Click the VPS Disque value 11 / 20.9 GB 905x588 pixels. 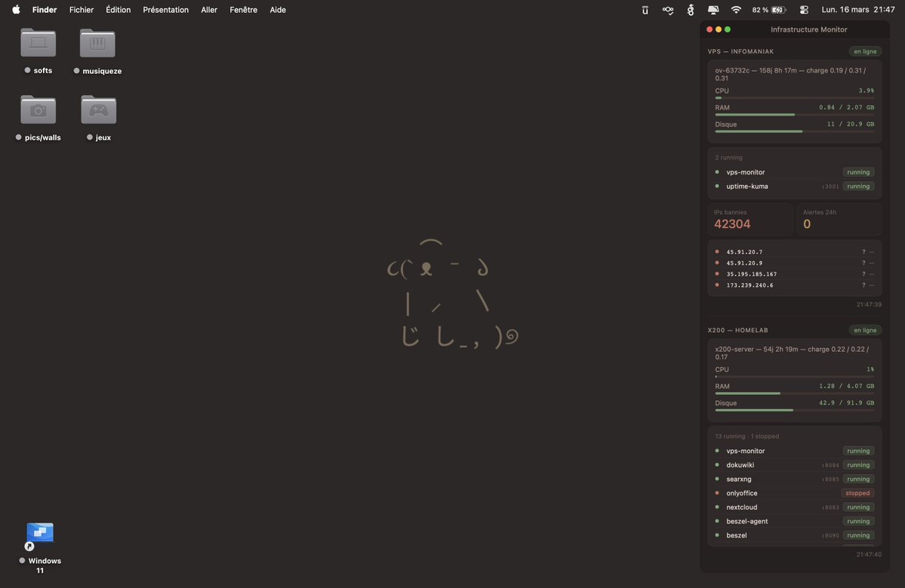click(850, 124)
